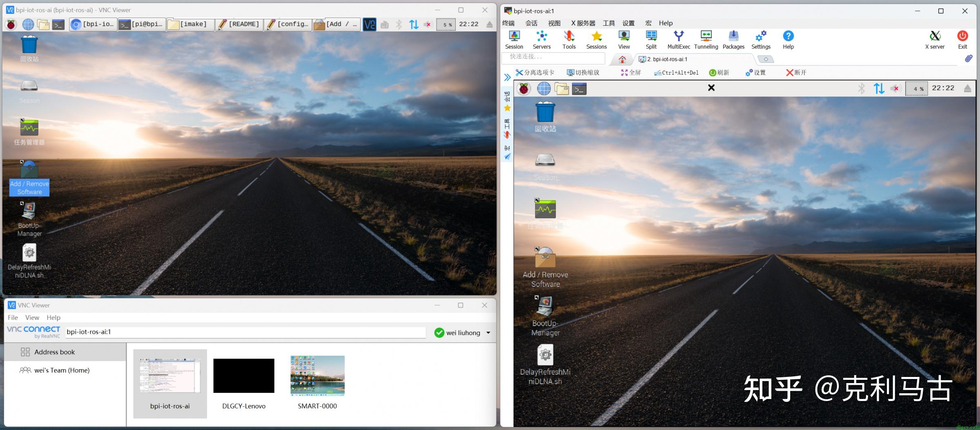Screen dimensions: 980x430
Task: Send Ctrl+Alt+Del to the session
Action: (676, 73)
